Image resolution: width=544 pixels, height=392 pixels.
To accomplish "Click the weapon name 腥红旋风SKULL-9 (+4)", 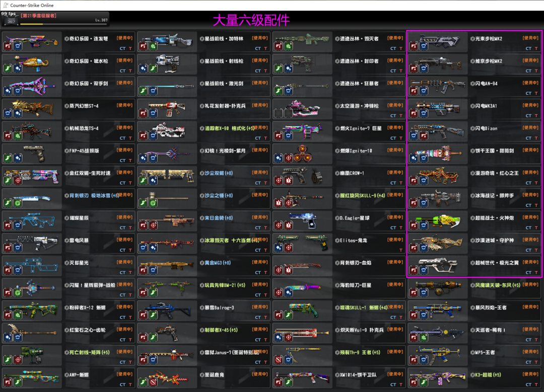I will pos(362,195).
